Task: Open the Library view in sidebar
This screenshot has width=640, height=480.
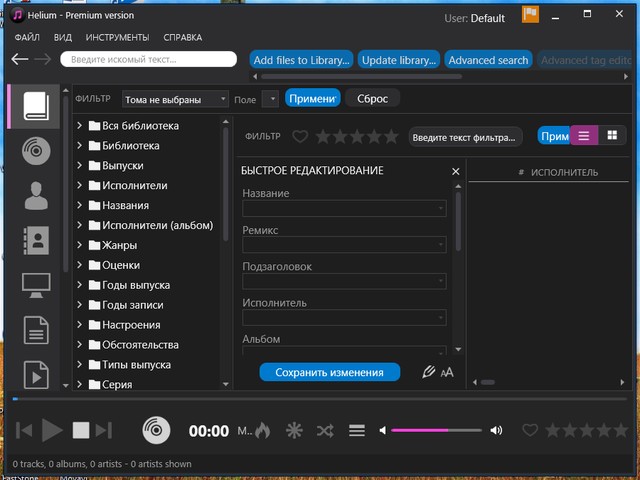Action: (36, 107)
